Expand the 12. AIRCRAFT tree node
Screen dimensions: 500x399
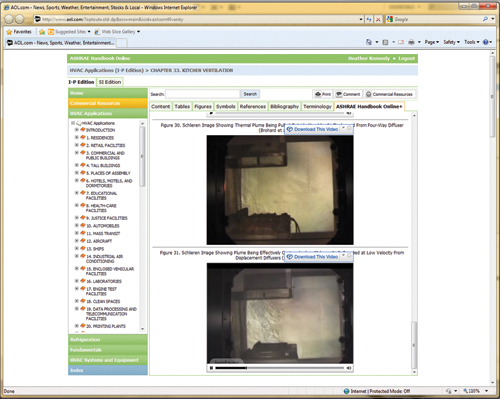pyautogui.click(x=77, y=240)
